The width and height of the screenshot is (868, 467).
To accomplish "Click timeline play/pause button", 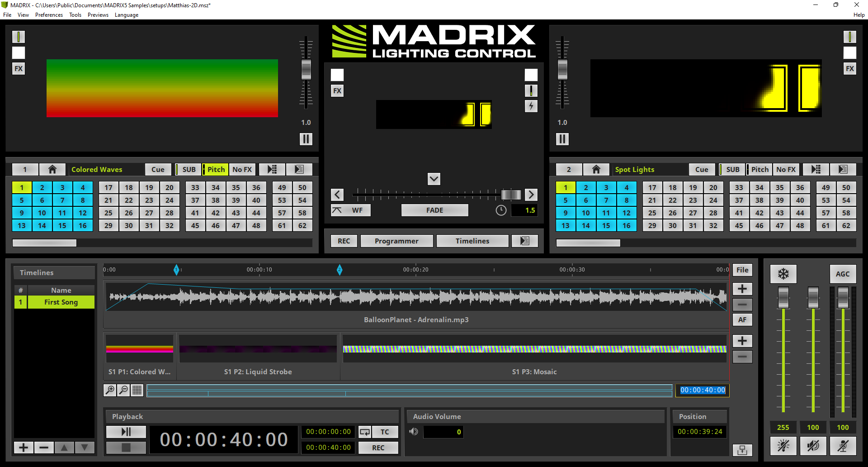I will (126, 432).
